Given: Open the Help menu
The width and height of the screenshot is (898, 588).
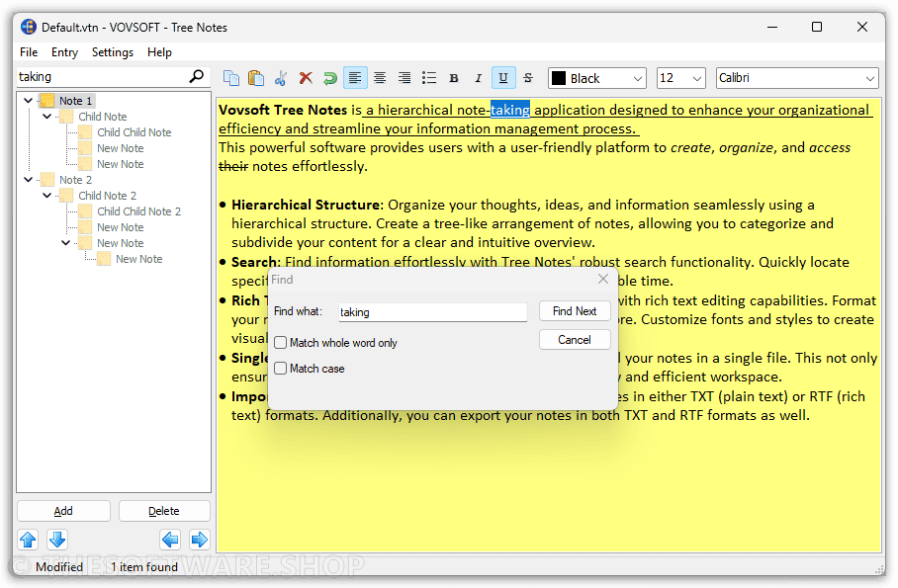Looking at the screenshot, I should 159,52.
